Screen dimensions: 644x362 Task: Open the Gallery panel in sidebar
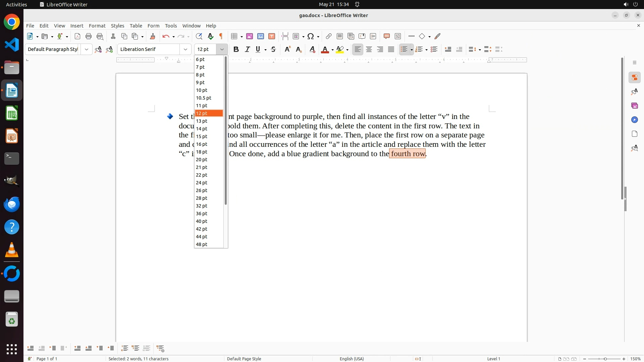(x=635, y=106)
